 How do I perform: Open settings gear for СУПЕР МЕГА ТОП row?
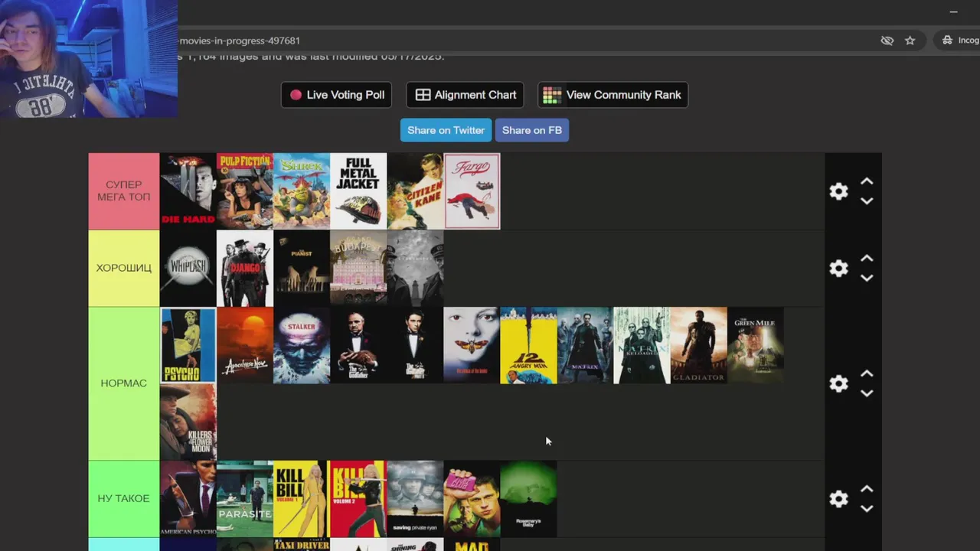point(838,191)
